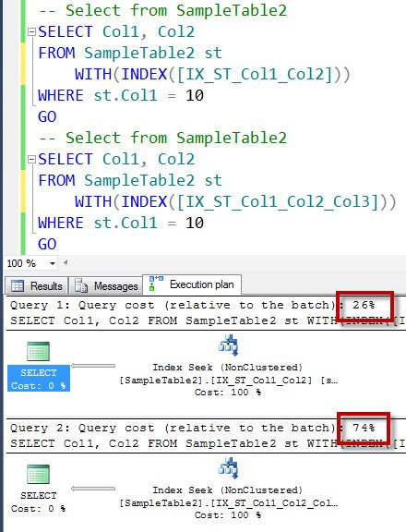
Task: Click Query 2 Index Seek 'Cost: 100 %'
Action: 228,515
